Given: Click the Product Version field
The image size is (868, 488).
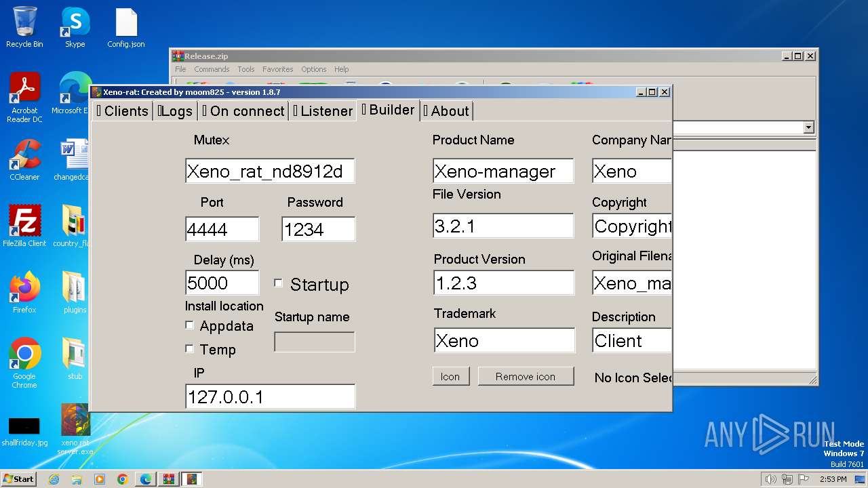Looking at the screenshot, I should pyautogui.click(x=504, y=283).
